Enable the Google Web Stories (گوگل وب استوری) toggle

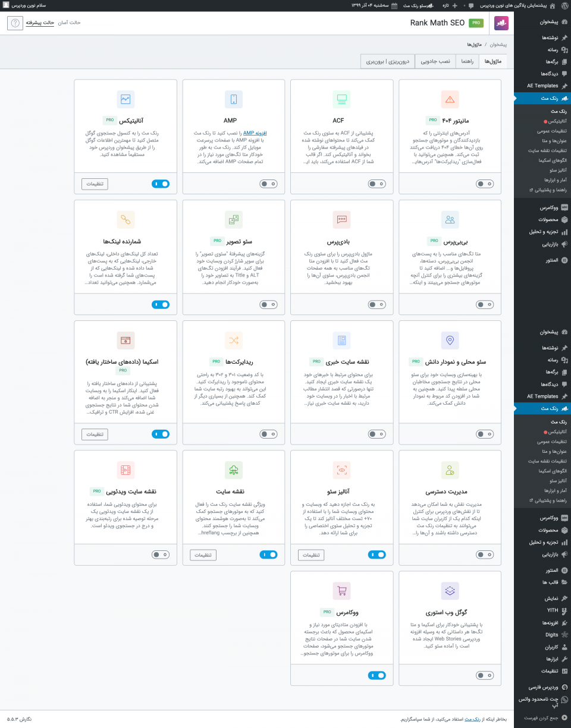pyautogui.click(x=485, y=675)
